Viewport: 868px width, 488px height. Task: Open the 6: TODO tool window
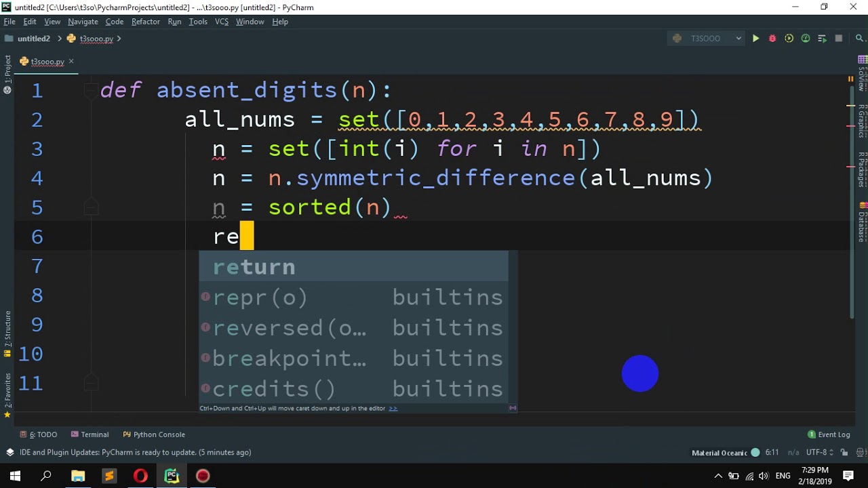(39, 434)
